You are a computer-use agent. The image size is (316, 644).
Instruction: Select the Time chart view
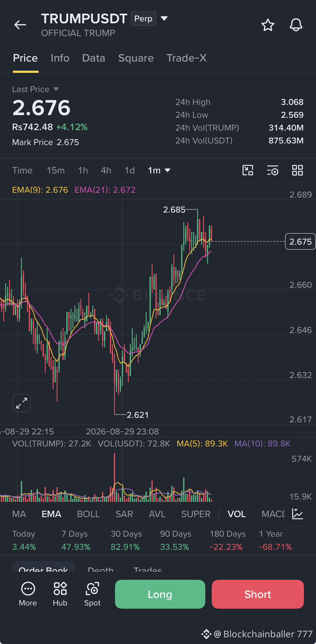tap(22, 170)
